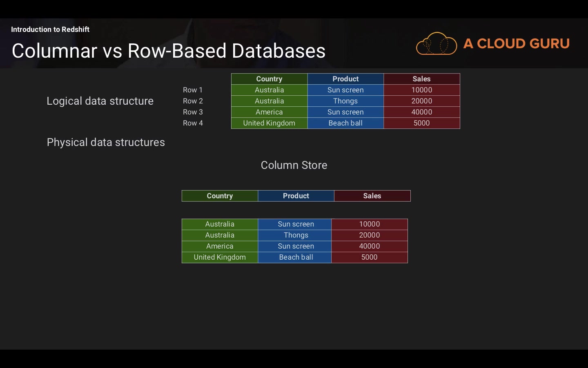Click the Sales header under Column Store

pyautogui.click(x=372, y=196)
